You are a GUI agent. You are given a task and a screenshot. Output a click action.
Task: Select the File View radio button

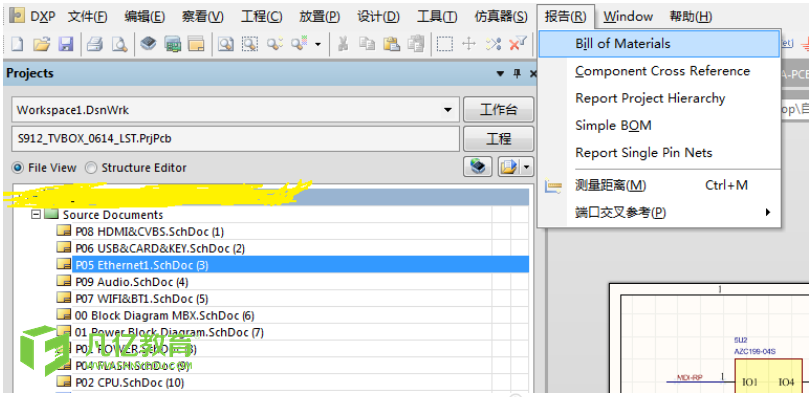(18, 168)
